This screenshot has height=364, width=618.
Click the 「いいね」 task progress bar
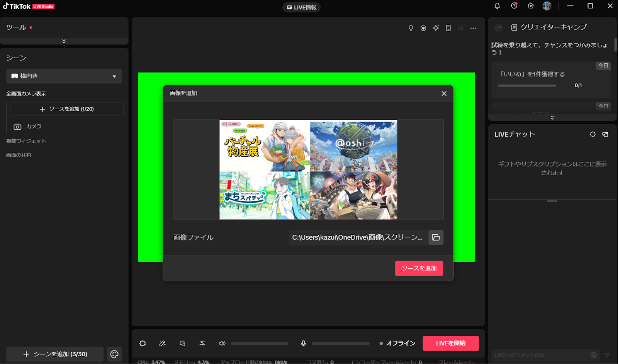point(527,86)
